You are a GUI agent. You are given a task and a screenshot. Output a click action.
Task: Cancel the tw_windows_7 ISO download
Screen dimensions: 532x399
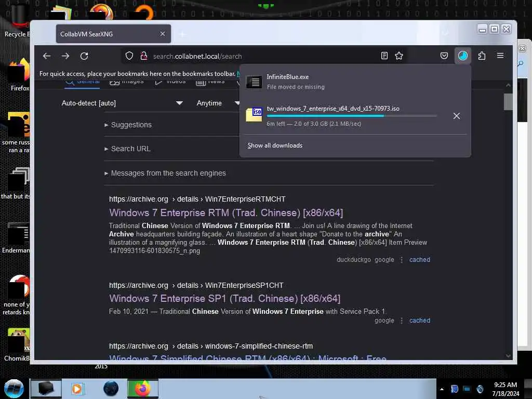coord(457,116)
